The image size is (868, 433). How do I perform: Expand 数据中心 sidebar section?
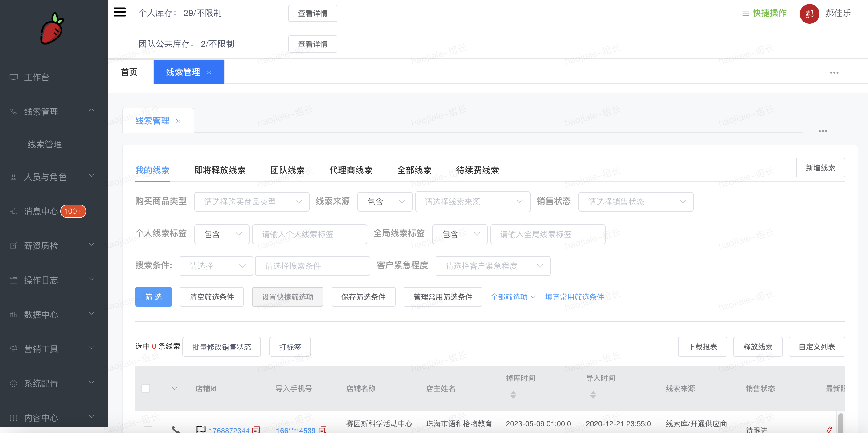coord(91,313)
